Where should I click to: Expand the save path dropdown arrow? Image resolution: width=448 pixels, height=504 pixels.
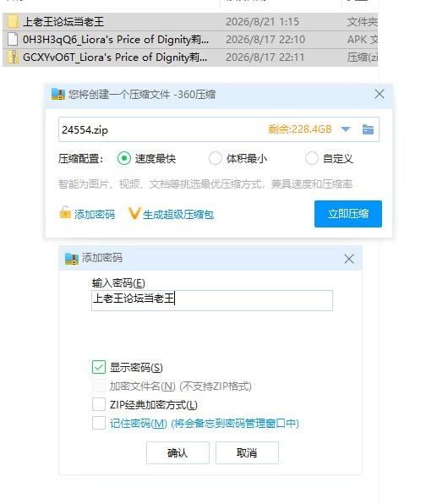pyautogui.click(x=346, y=129)
